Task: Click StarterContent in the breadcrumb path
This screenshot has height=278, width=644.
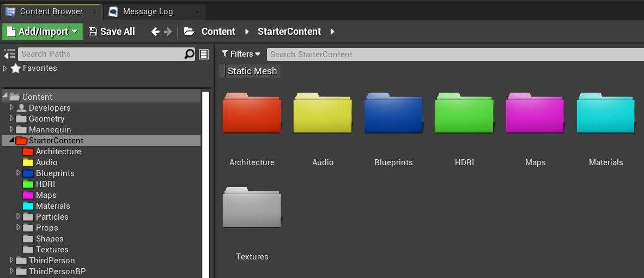Action: (x=289, y=32)
